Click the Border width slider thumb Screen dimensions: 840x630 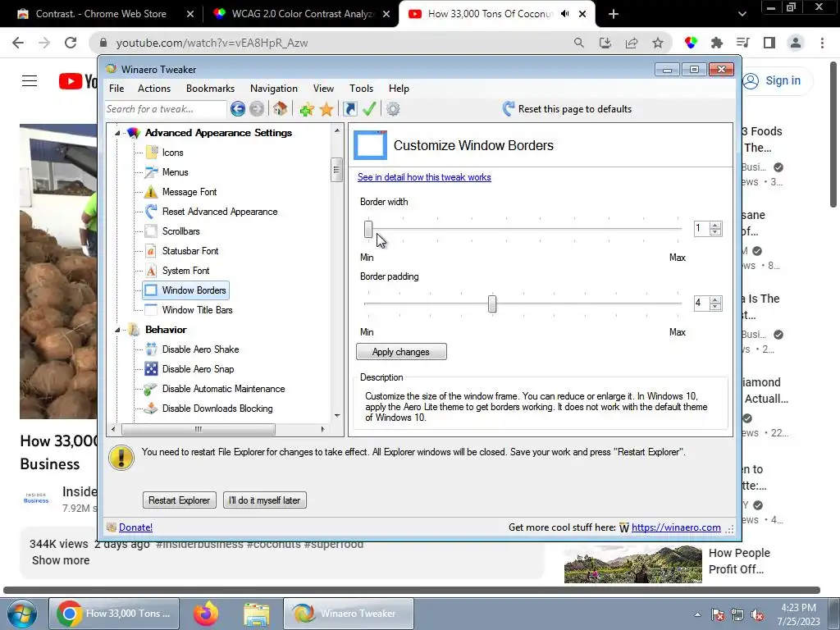(368, 230)
